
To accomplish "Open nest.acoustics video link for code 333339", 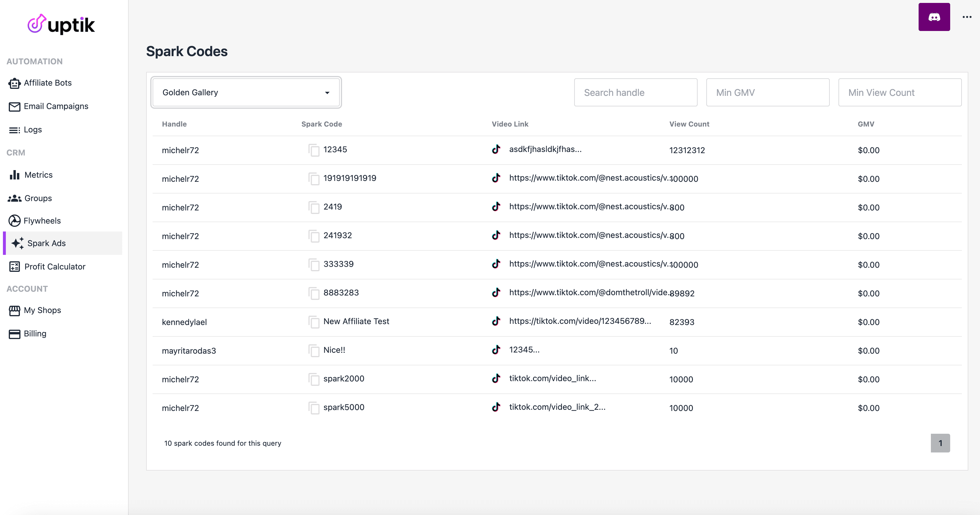I will [589, 264].
